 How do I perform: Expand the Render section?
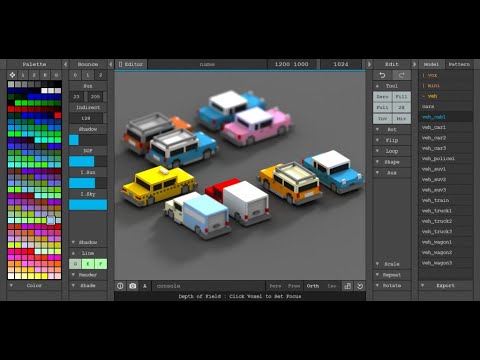click(x=88, y=275)
